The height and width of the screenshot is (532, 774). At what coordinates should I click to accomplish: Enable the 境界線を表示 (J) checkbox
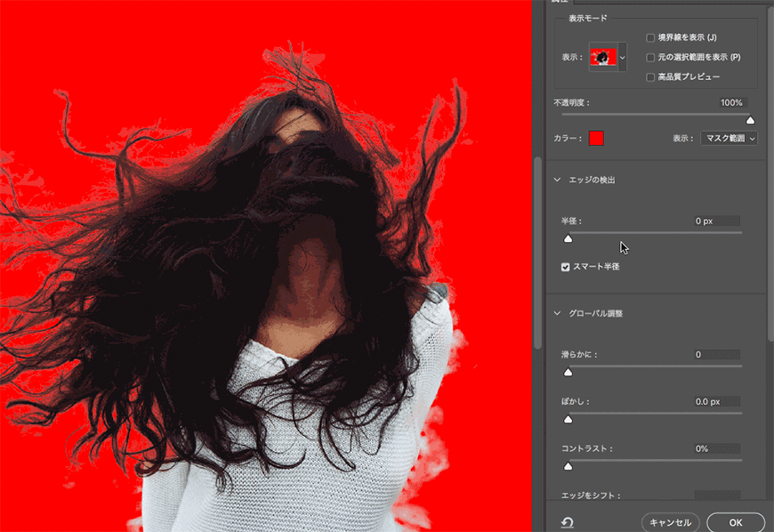pos(650,37)
